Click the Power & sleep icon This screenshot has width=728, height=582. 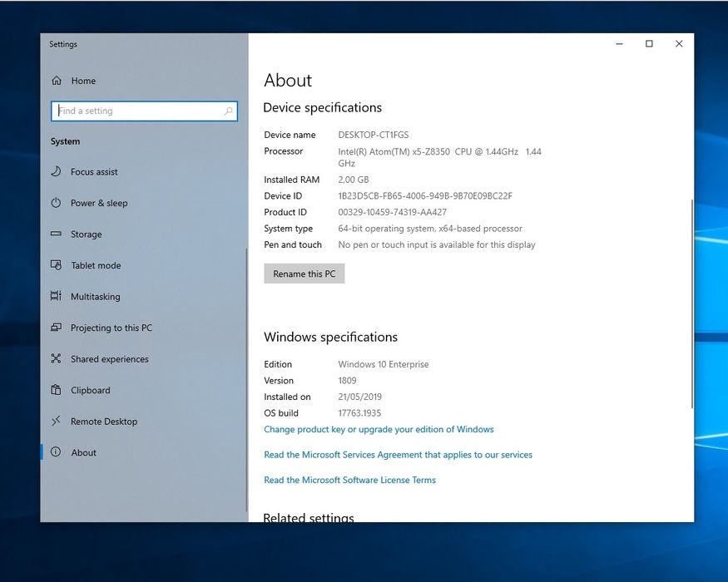pyautogui.click(x=56, y=203)
